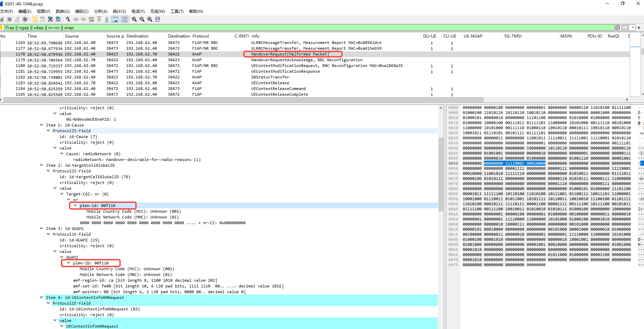This screenshot has width=644, height=329.
Task: Click the packet list vertical scrollbar thumb
Action: (642, 51)
